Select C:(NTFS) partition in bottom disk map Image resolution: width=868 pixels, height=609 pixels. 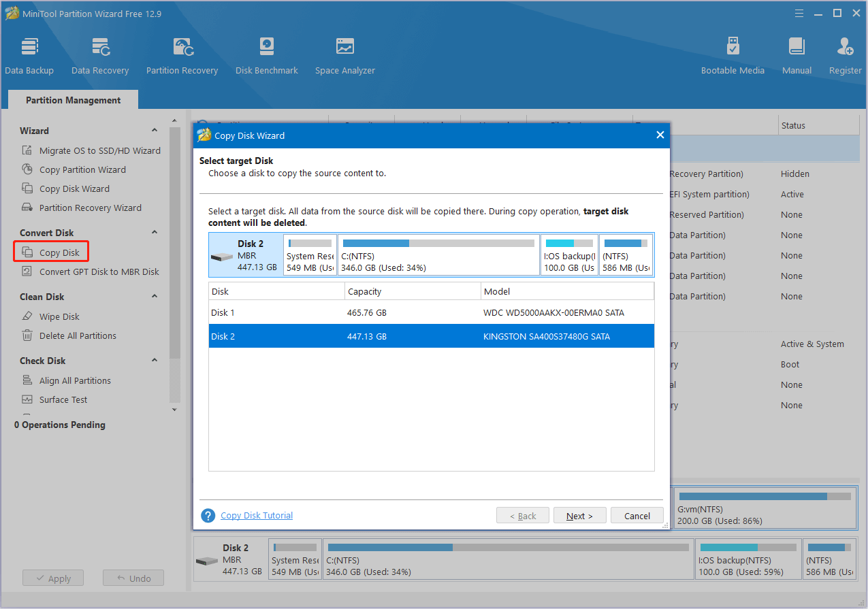tap(509, 559)
